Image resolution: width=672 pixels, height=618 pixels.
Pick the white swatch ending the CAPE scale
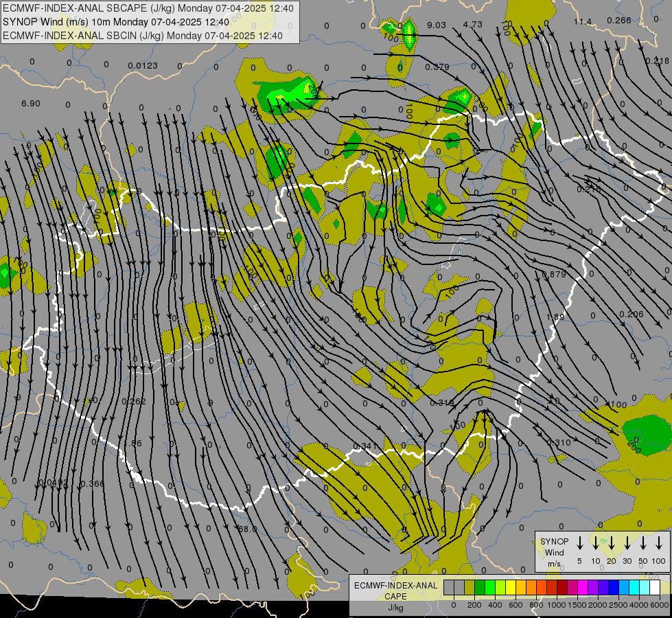(x=654, y=588)
